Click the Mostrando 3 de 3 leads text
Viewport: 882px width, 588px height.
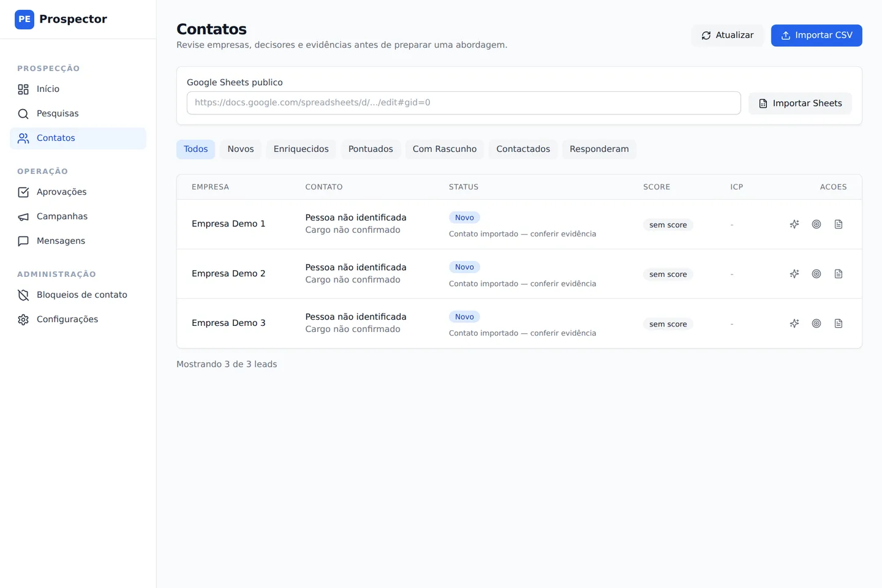click(x=227, y=364)
